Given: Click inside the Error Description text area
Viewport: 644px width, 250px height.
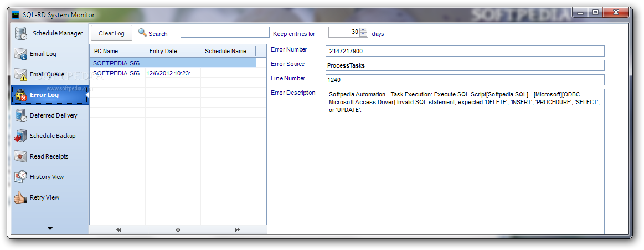Looking at the screenshot, I should point(465,162).
